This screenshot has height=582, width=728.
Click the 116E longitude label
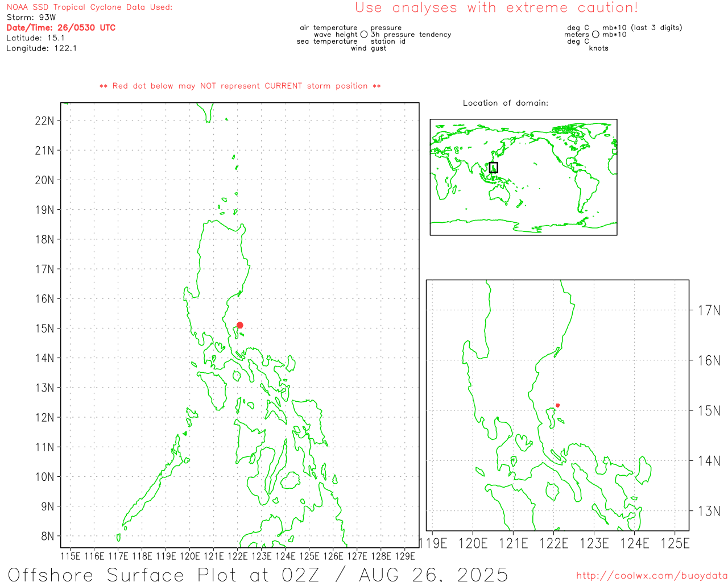pos(94,556)
